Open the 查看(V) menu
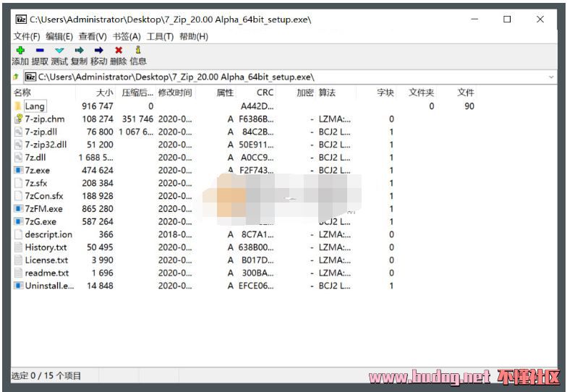567x392 pixels. coord(93,36)
